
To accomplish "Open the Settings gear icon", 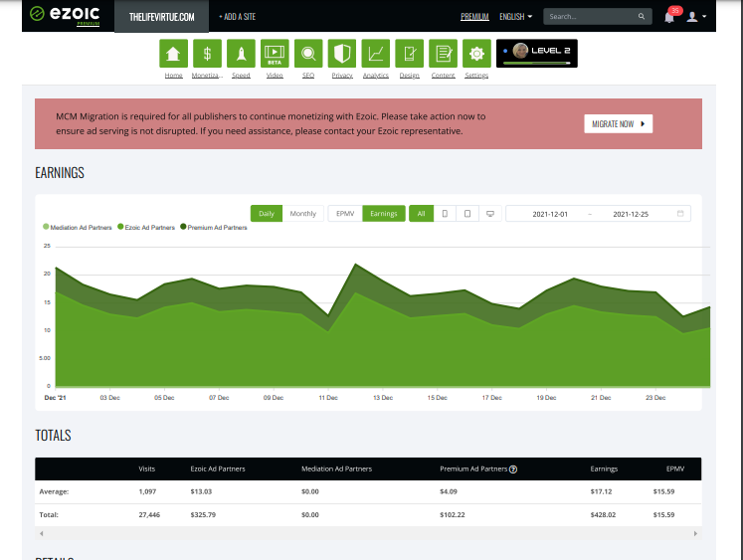I will click(476, 54).
